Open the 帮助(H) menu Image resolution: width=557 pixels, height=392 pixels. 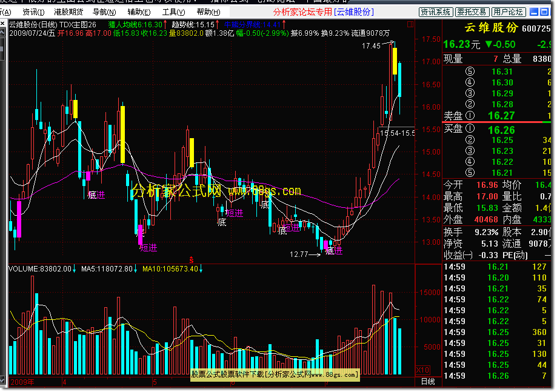(x=208, y=12)
